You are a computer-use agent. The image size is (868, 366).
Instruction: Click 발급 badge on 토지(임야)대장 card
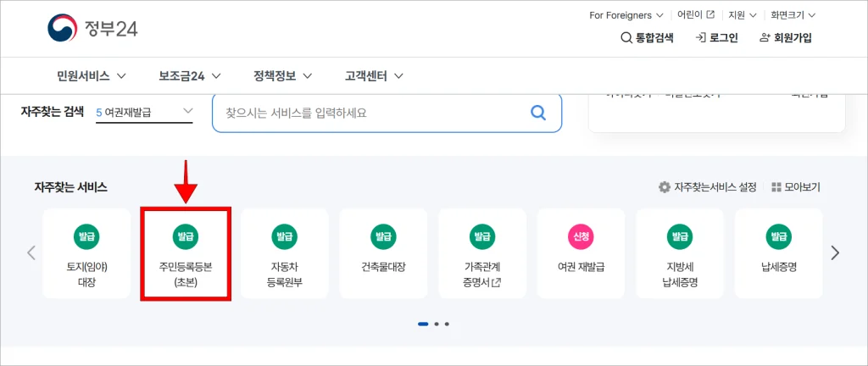[x=86, y=237]
